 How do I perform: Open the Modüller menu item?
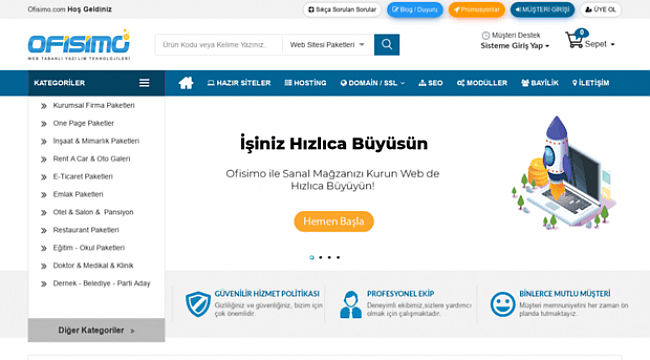(x=482, y=83)
